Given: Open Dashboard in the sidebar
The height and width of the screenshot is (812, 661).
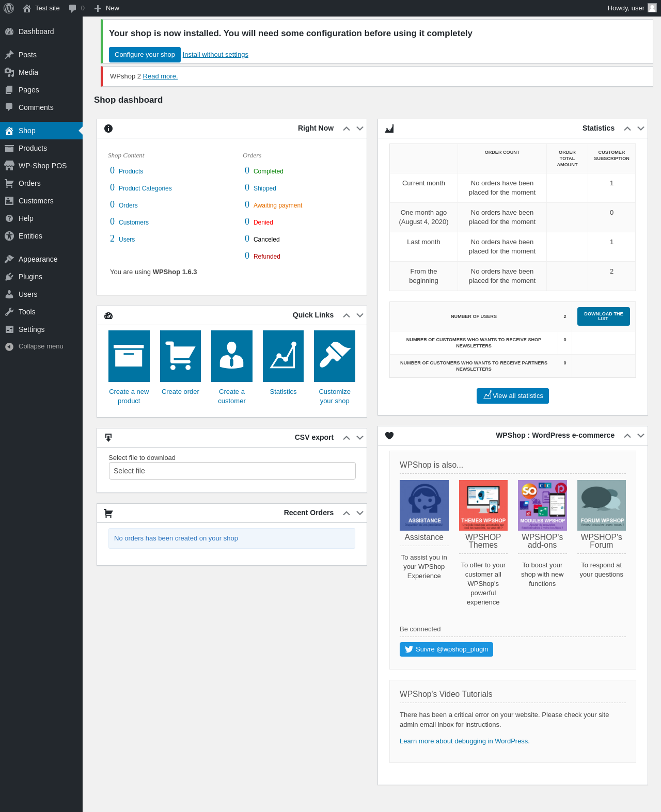Looking at the screenshot, I should [41, 31].
